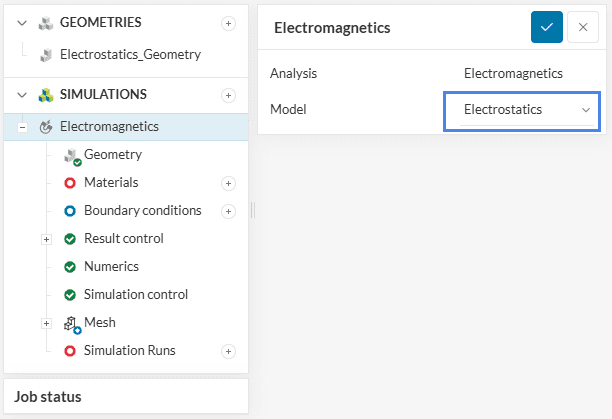Click the Electrostatics_Geometry file icon

coord(45,55)
